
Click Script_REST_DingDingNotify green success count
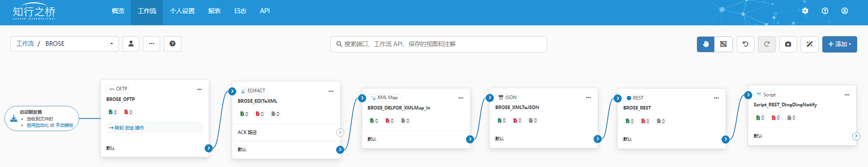[760, 118]
